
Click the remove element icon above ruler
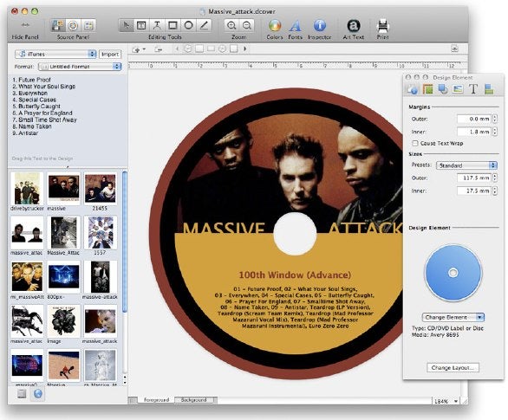[x=158, y=49]
